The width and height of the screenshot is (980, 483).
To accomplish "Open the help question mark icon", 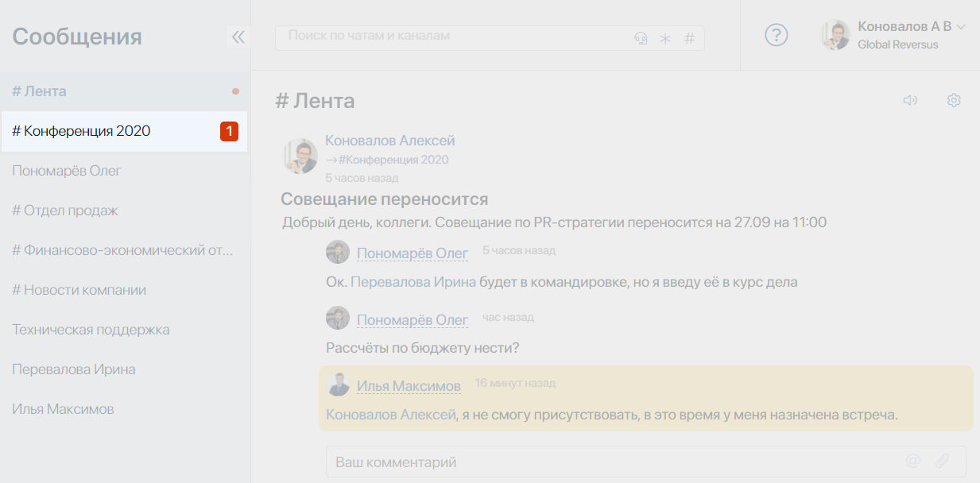I will point(776,35).
